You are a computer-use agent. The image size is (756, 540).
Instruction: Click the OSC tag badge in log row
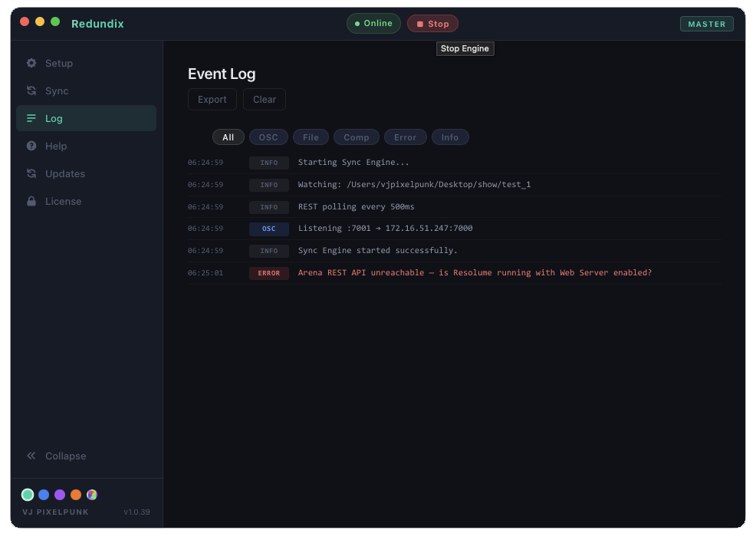click(269, 229)
